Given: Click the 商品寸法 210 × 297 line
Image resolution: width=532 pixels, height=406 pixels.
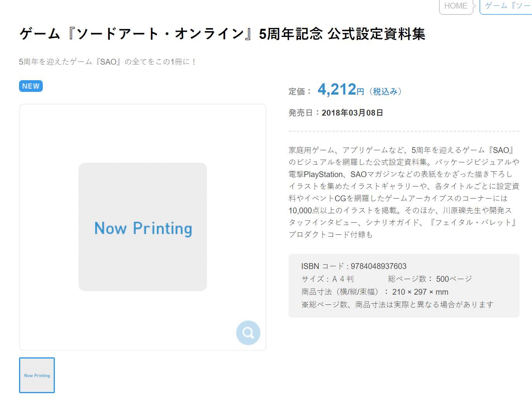Looking at the screenshot, I should click(374, 292).
